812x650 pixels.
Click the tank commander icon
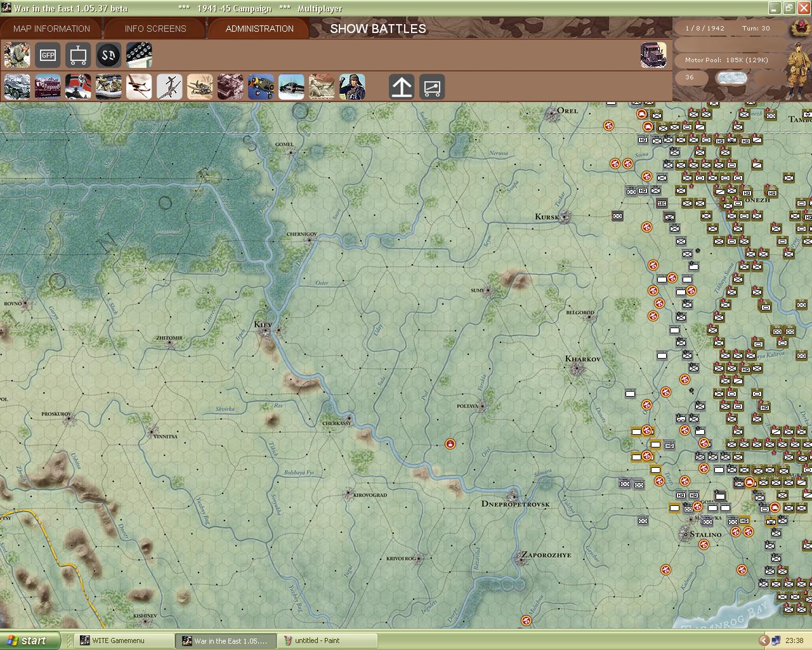click(352, 87)
